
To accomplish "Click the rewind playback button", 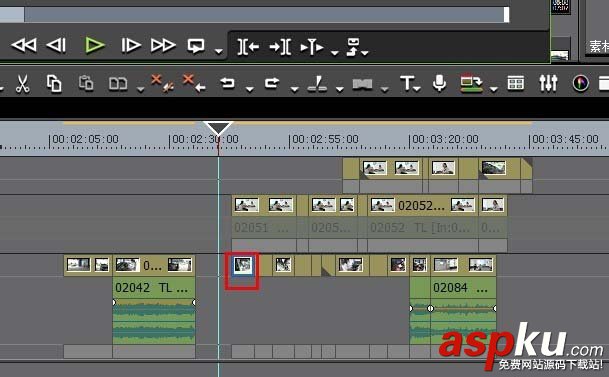I will tap(24, 45).
